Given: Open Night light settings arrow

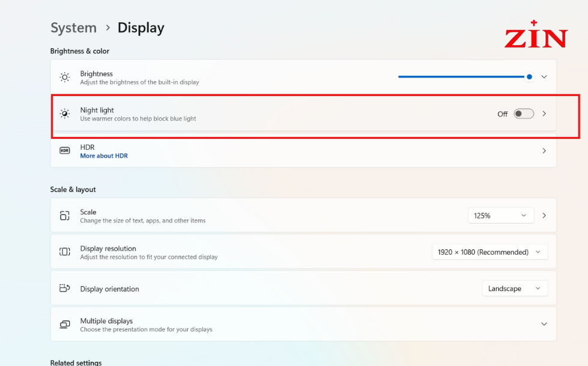Looking at the screenshot, I should (x=544, y=114).
